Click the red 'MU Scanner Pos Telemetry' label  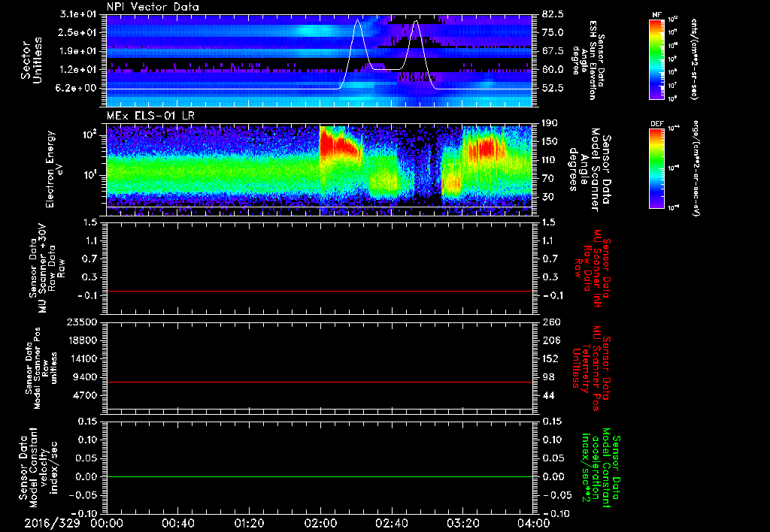coord(591,368)
